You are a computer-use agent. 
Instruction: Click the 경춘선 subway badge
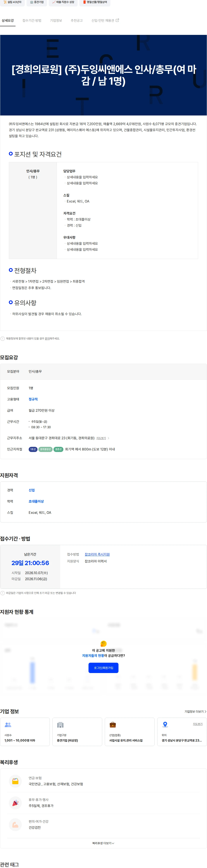(58, 449)
